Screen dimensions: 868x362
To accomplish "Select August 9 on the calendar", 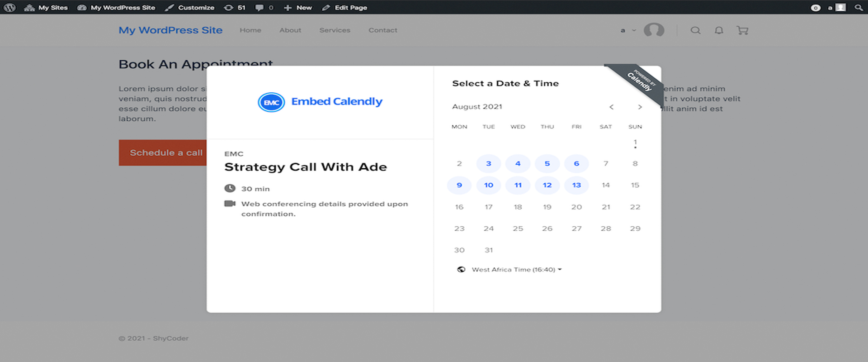I will coord(459,185).
